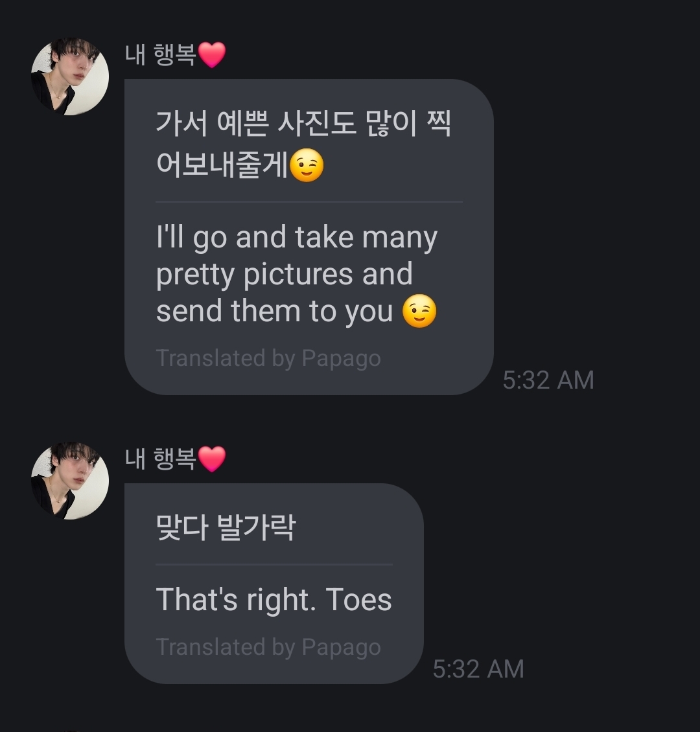Click the 5:32 AM timestamp of the first message
Screen dimensions: 700x732
coord(548,380)
